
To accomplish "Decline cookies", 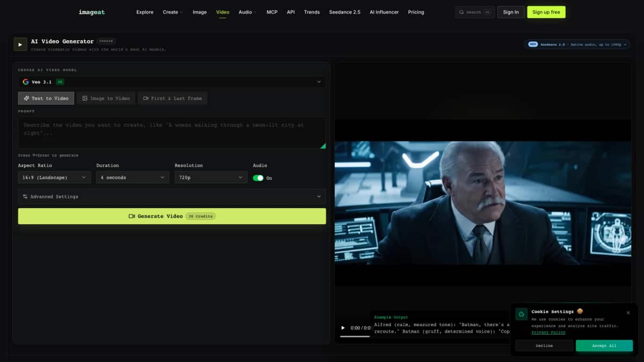I will tap(544, 346).
